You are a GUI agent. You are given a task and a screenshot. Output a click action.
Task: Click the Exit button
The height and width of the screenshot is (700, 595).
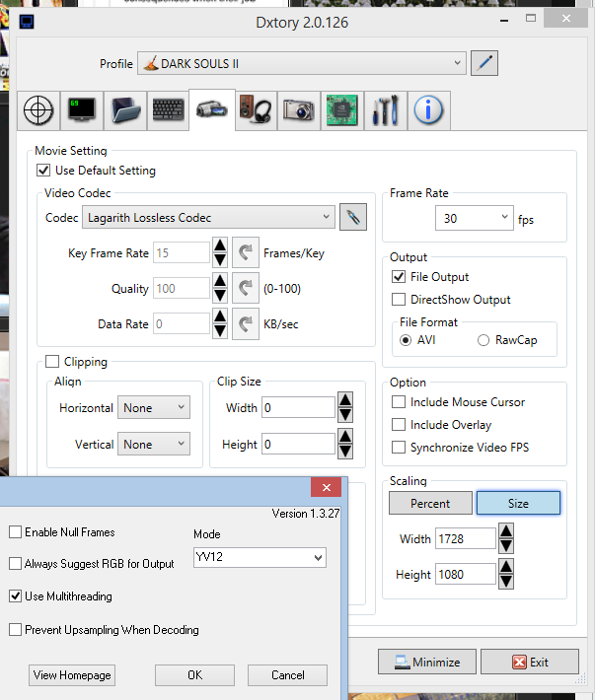(x=530, y=662)
